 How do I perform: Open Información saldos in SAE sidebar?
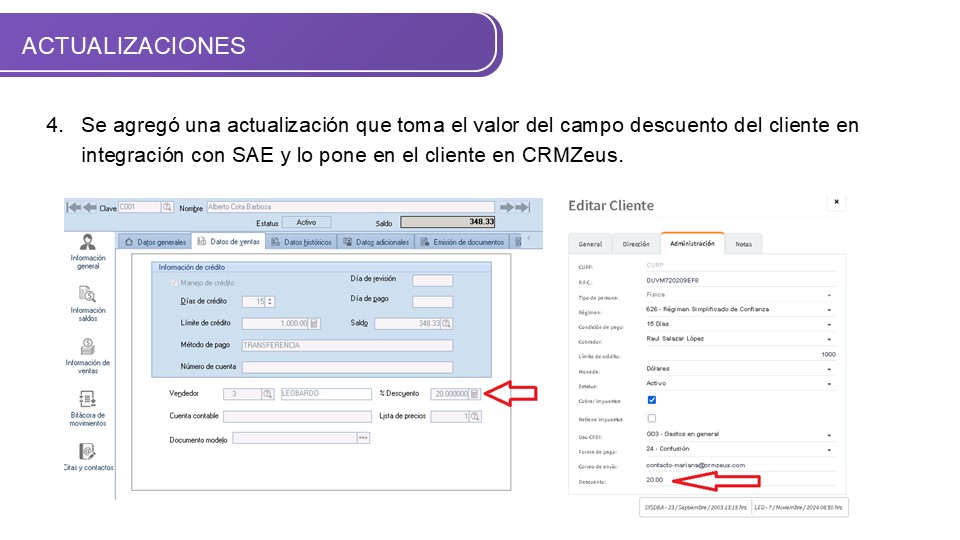click(x=88, y=304)
